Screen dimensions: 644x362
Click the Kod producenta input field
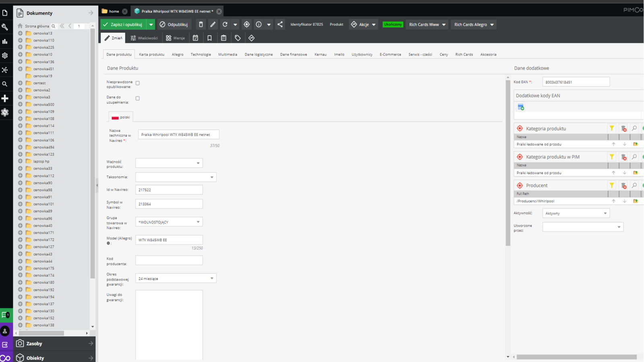tap(169, 260)
